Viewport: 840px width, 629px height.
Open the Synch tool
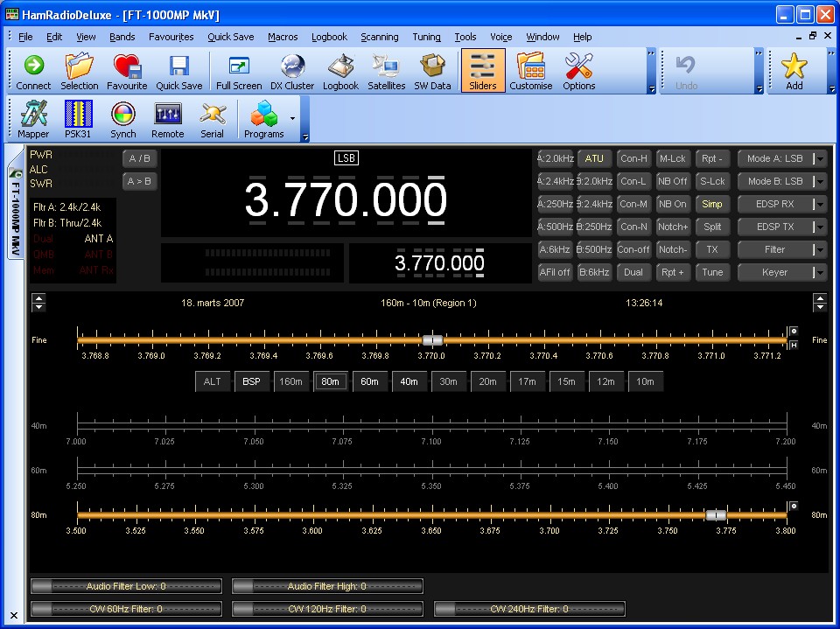click(x=123, y=120)
